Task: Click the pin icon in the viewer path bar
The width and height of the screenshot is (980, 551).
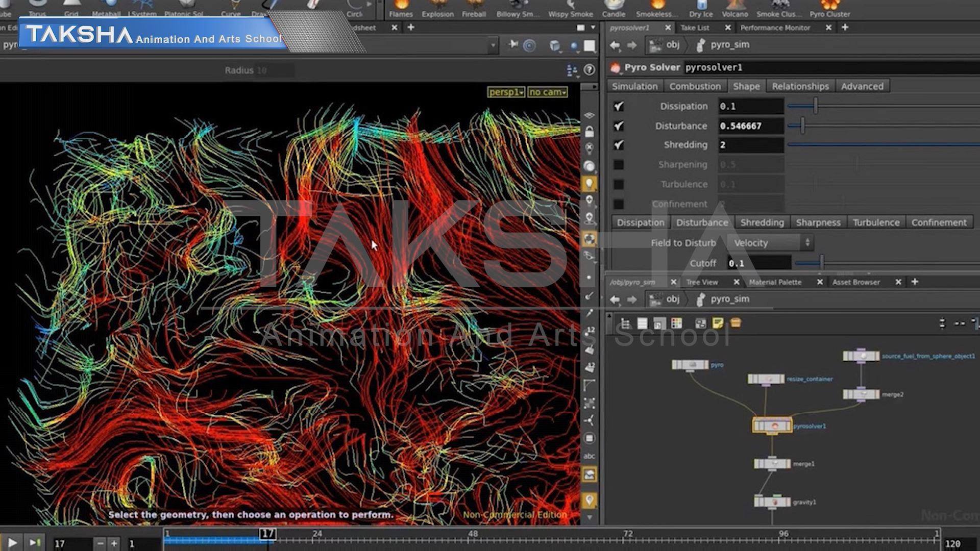Action: click(513, 45)
